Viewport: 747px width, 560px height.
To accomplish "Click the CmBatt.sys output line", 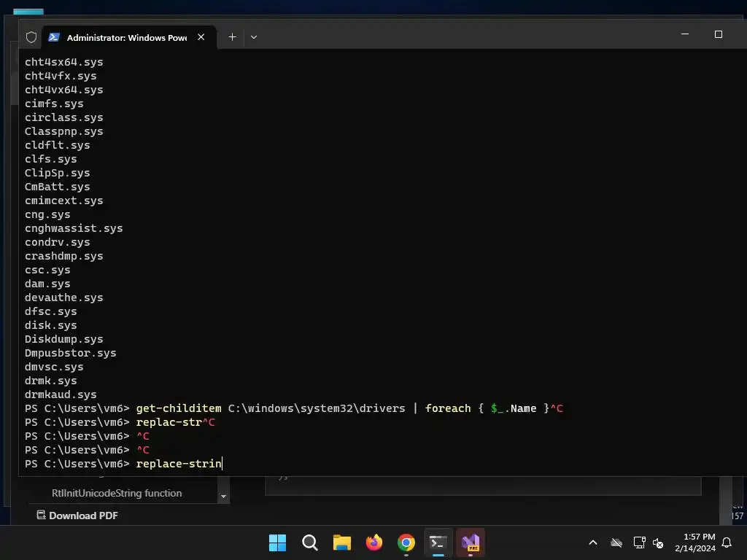I will (x=57, y=186).
